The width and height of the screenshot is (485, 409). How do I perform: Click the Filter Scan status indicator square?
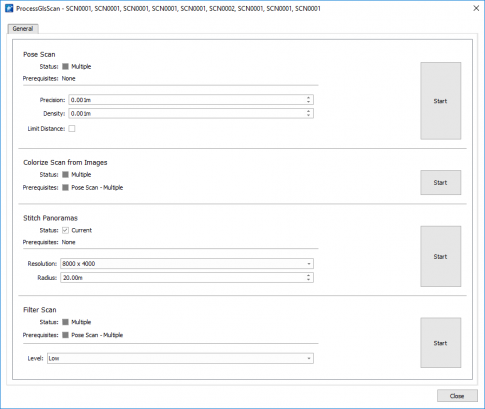pyautogui.click(x=65, y=322)
